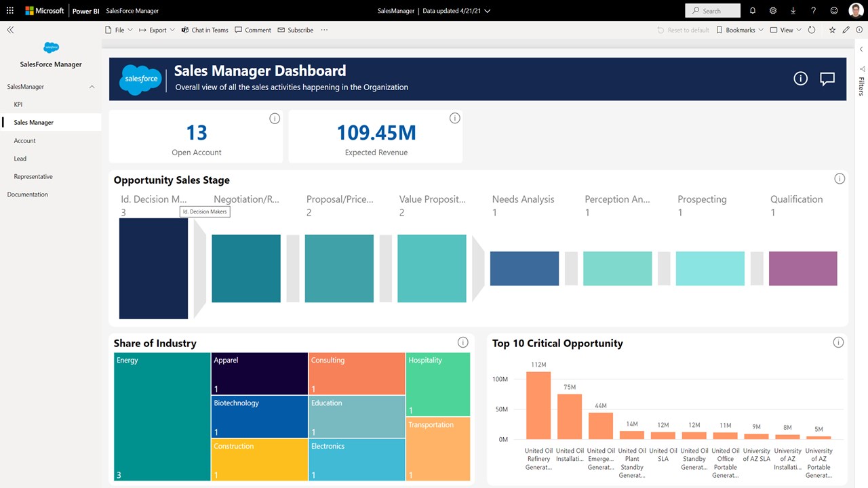The image size is (868, 488).
Task: Click the Microsoft logo
Action: pos(45,11)
